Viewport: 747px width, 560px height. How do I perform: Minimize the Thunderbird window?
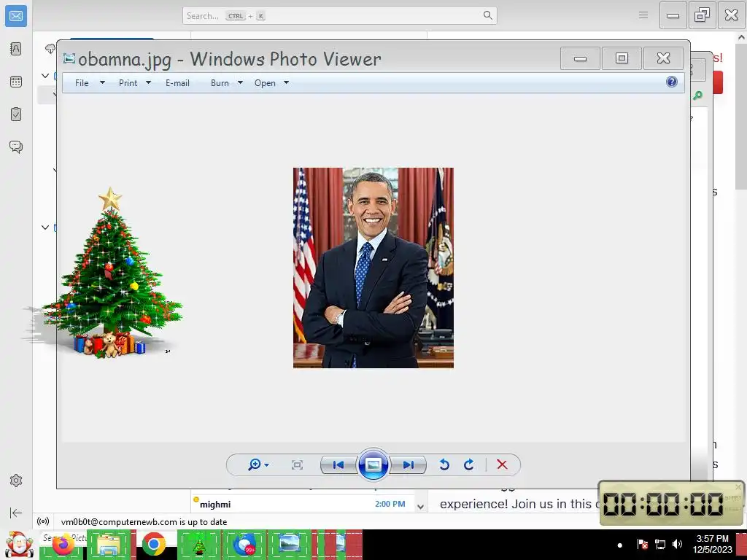(673, 16)
